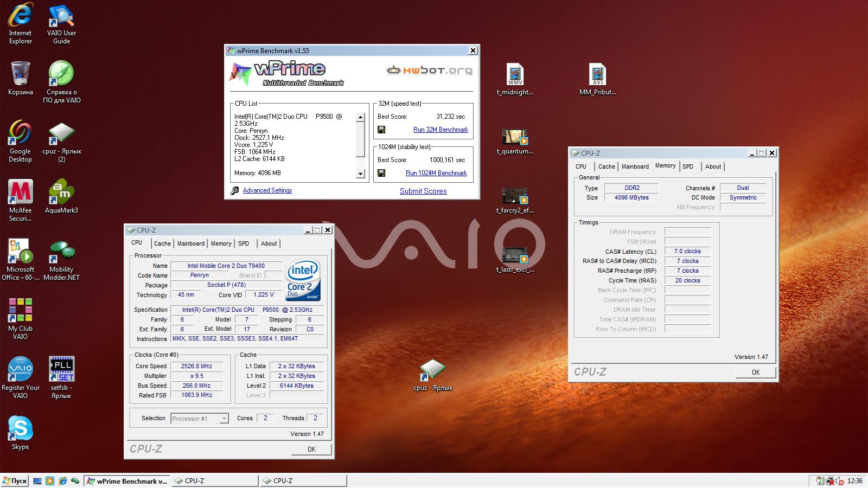This screenshot has width=868, height=488.
Task: Click the disconnected network tray icon
Action: coord(830,481)
